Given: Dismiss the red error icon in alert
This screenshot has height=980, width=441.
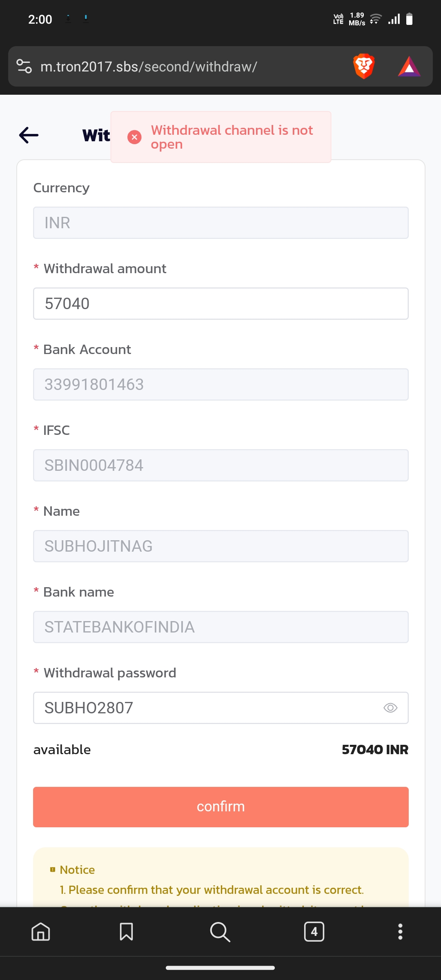Looking at the screenshot, I should coord(134,137).
